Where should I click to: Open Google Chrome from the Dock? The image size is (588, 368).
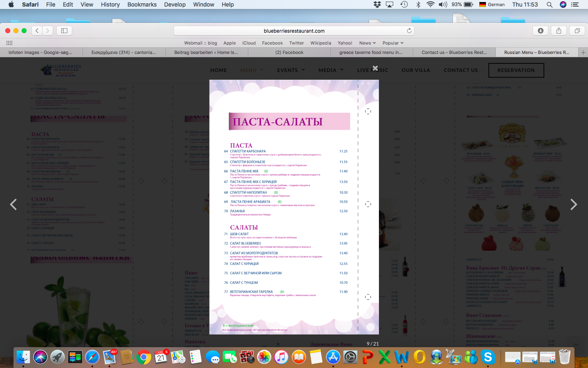click(x=144, y=357)
